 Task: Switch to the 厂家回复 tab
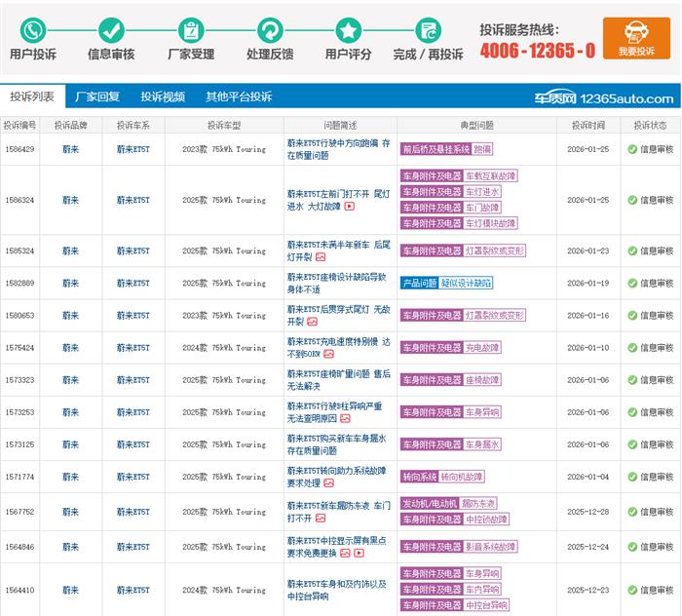[x=97, y=96]
